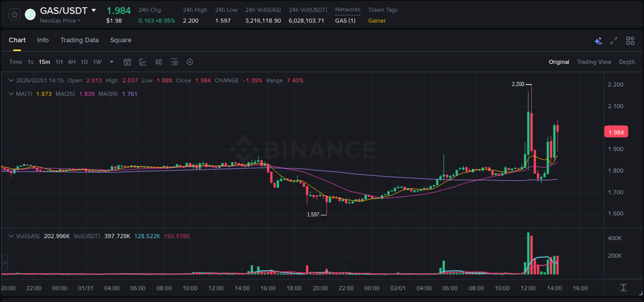Open the Info tab
The height and width of the screenshot is (302, 644).
(x=43, y=40)
